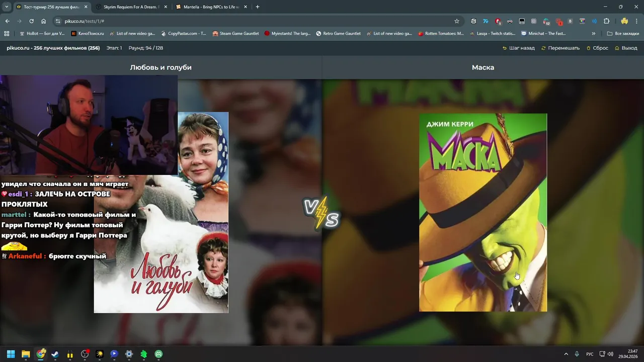Image resolution: width=644 pixels, height=362 pixels.
Task: Open the CopyPastas.com bookmark
Action: [184, 34]
